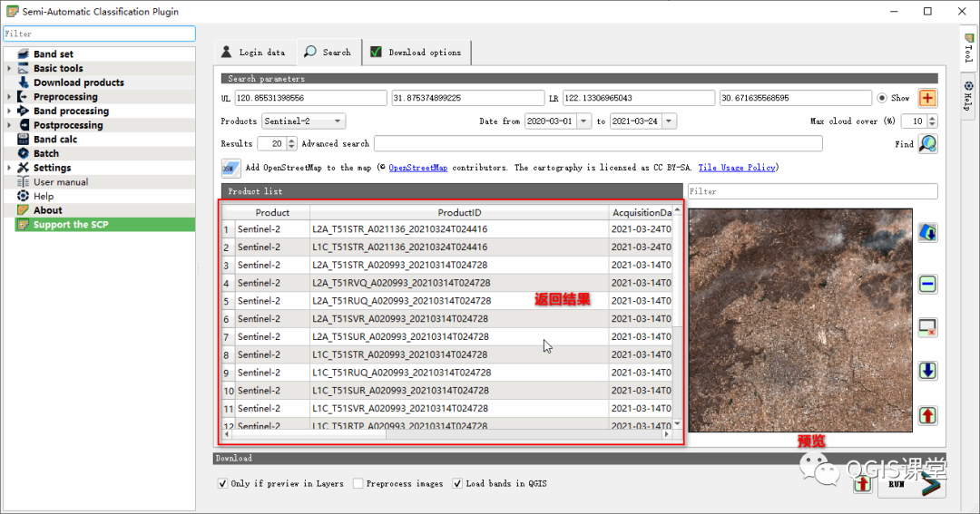Click the scroll-down arrow of product list
980x514 pixels.
tap(677, 424)
